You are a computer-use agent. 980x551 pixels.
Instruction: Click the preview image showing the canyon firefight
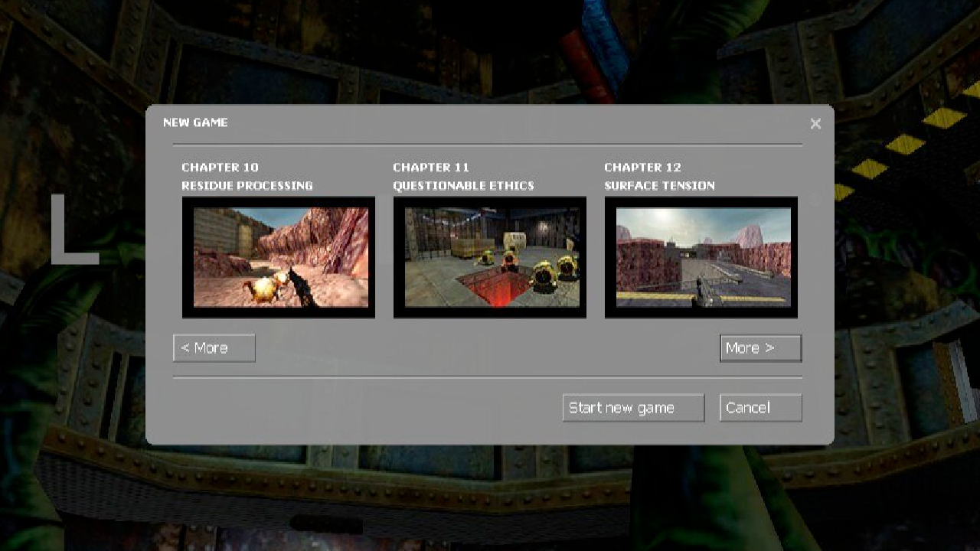278,256
